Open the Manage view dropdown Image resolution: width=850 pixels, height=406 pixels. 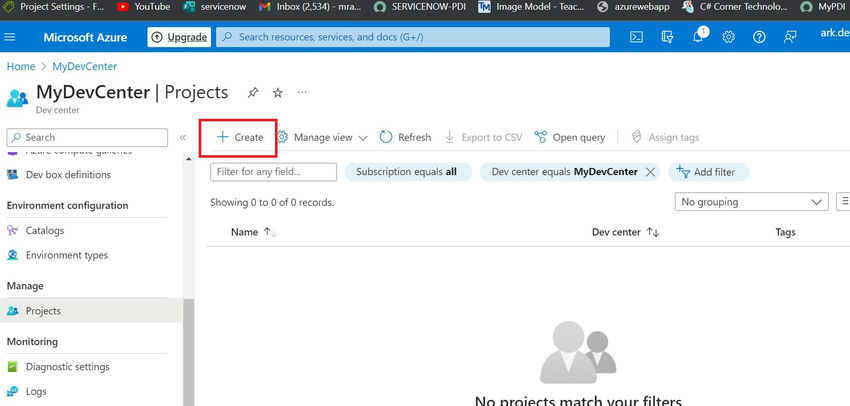click(323, 138)
